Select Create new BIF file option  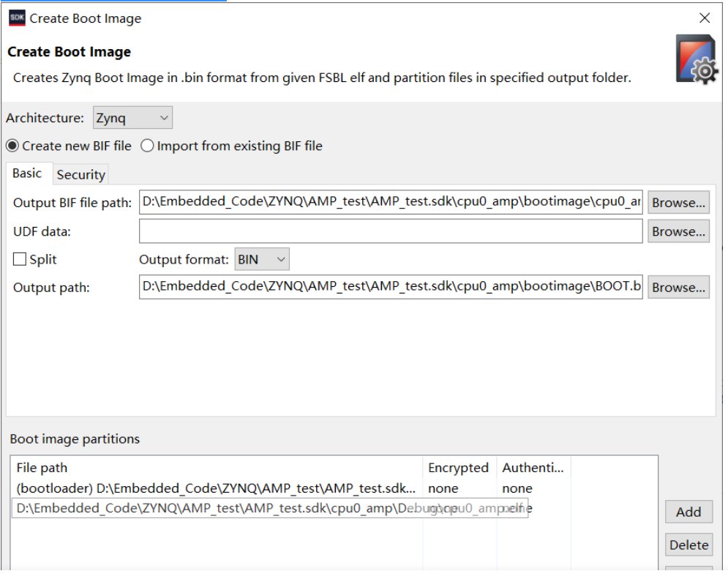click(12, 146)
